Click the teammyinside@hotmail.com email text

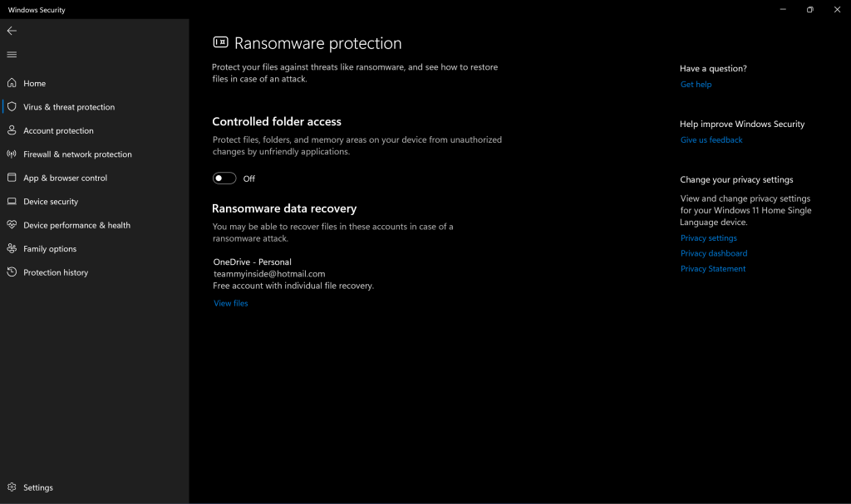269,274
